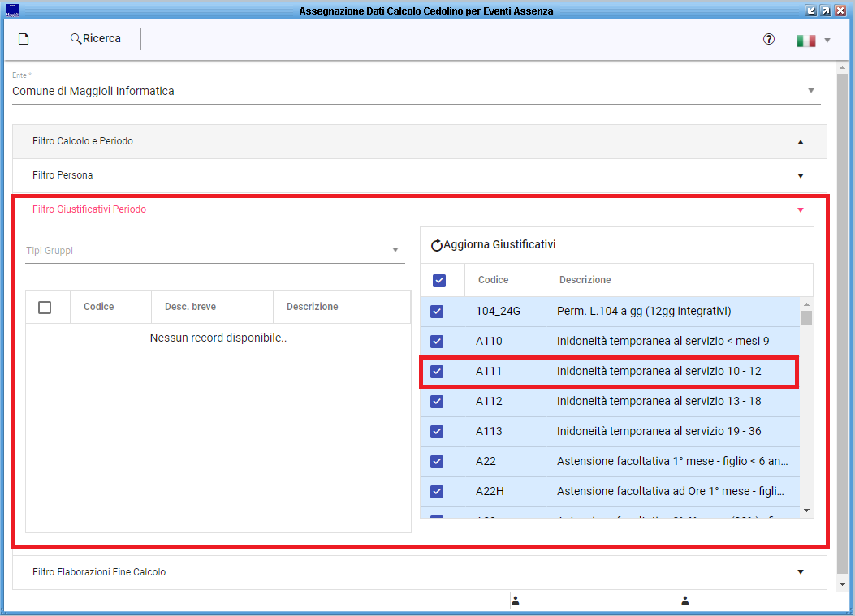Uncheck the 104_24G row checkbox
The height and width of the screenshot is (616, 855).
point(437,312)
